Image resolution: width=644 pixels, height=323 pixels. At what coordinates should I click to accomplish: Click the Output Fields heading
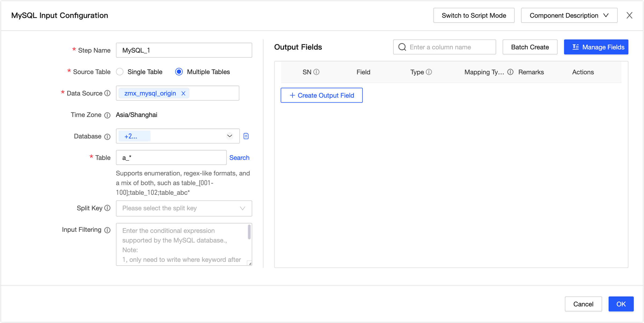coord(298,47)
